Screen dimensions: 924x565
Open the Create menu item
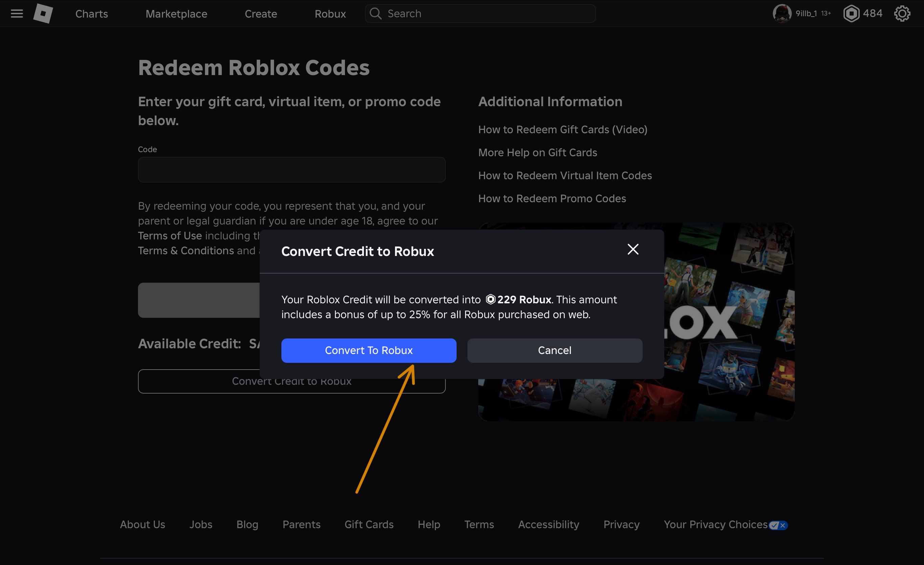(261, 14)
